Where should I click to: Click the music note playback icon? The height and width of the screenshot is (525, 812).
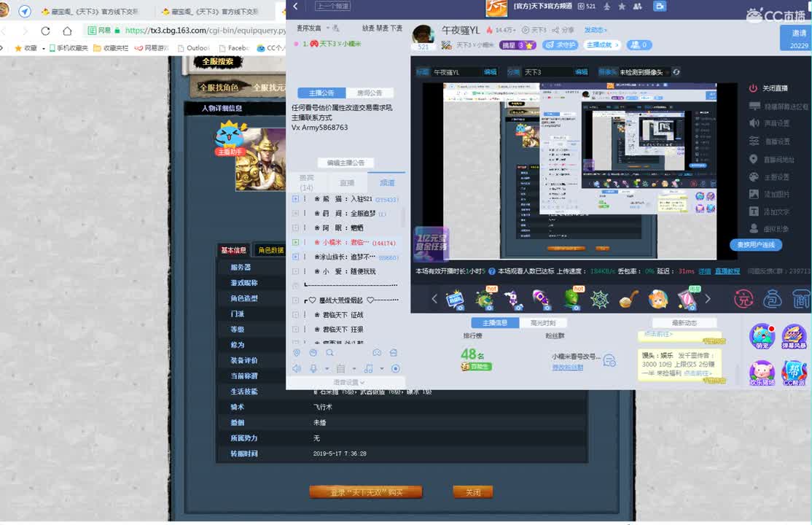click(368, 368)
